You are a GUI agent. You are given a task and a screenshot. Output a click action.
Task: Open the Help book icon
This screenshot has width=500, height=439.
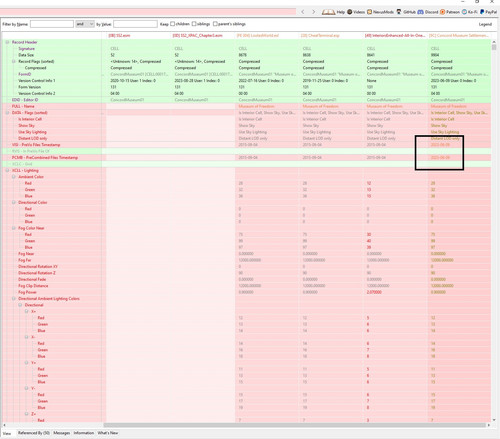328,12
